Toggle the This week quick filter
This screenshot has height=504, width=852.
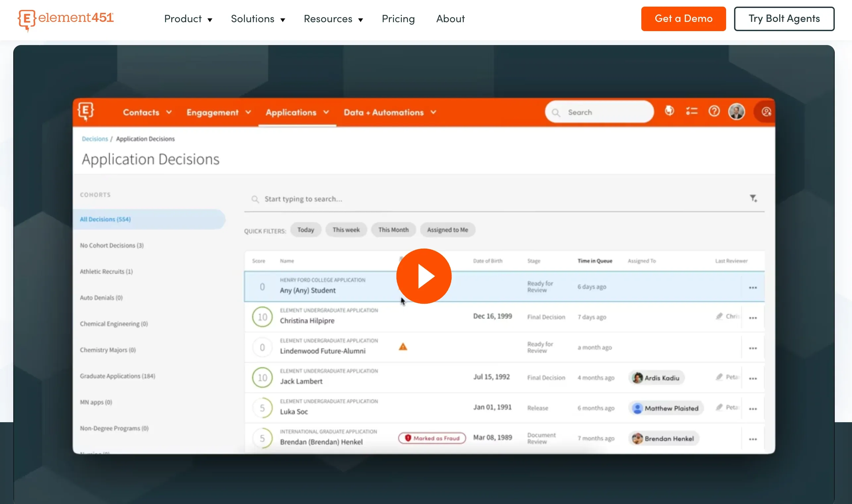[x=346, y=230]
